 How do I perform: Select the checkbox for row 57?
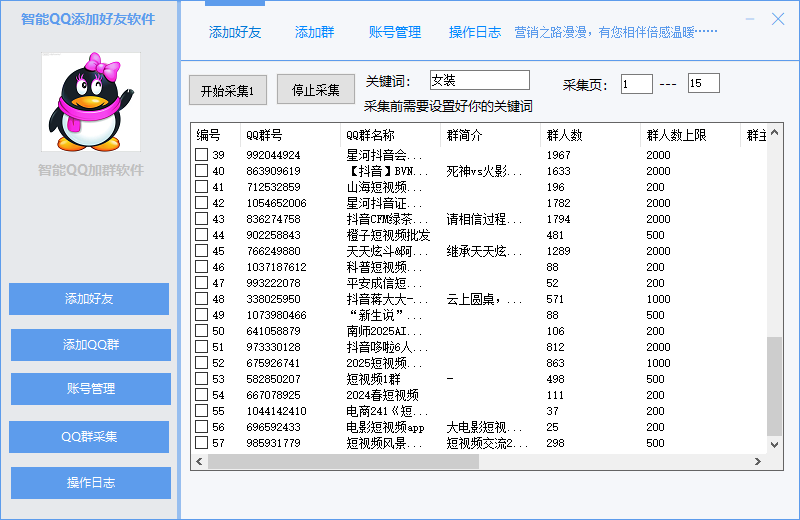(x=201, y=443)
